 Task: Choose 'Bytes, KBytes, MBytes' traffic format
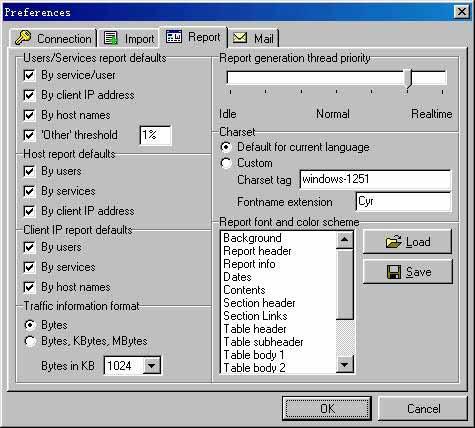30,341
